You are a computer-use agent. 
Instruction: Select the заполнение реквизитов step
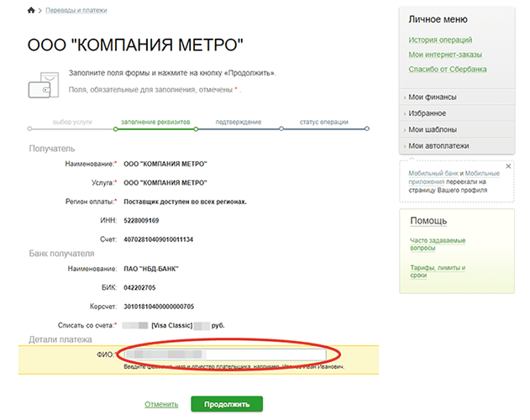pos(155,122)
